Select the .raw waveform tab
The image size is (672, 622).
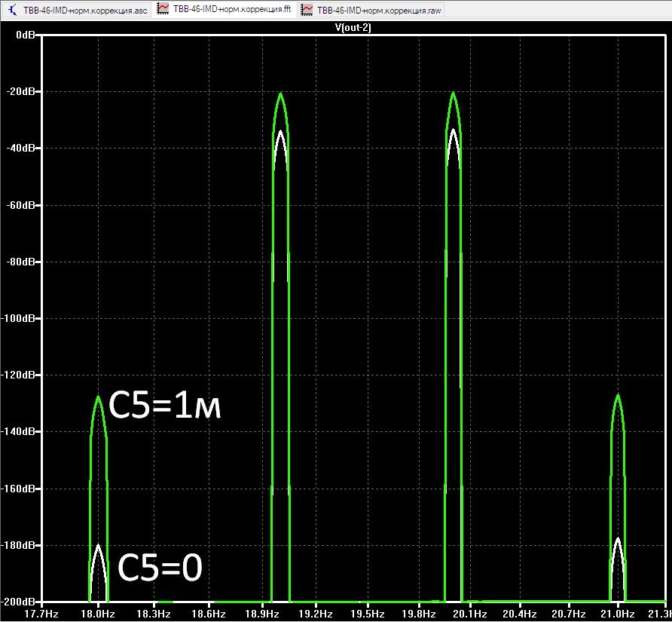point(371,10)
